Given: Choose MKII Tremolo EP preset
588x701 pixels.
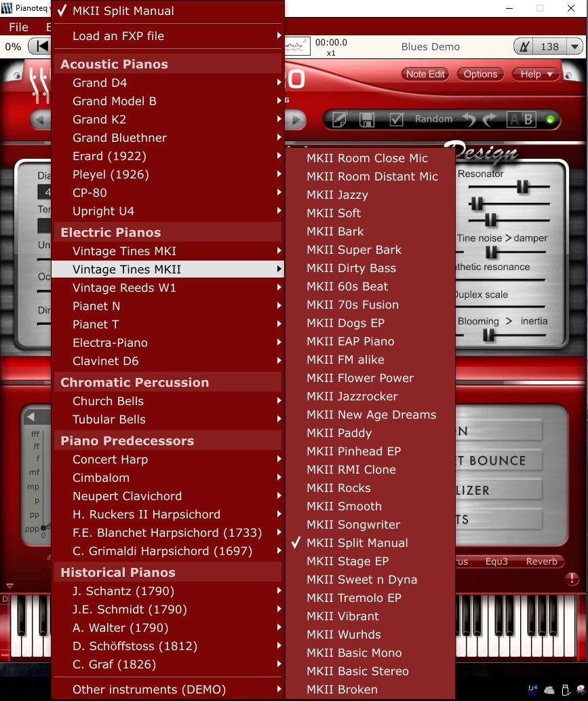Looking at the screenshot, I should pyautogui.click(x=370, y=598).
